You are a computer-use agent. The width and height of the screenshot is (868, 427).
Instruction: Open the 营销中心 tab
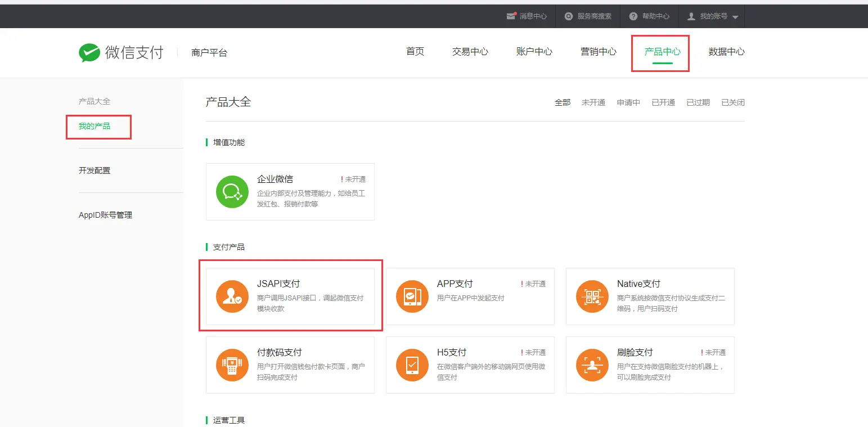599,51
